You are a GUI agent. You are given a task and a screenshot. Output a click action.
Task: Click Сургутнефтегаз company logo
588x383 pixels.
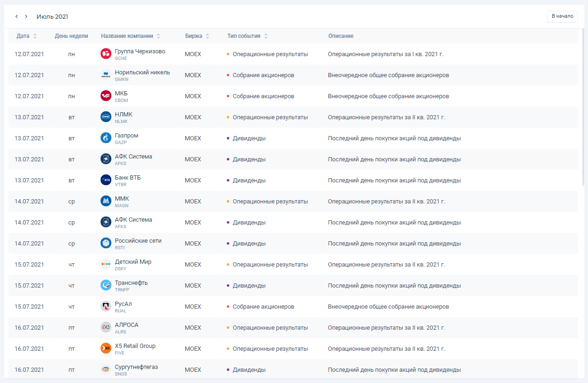point(106,369)
